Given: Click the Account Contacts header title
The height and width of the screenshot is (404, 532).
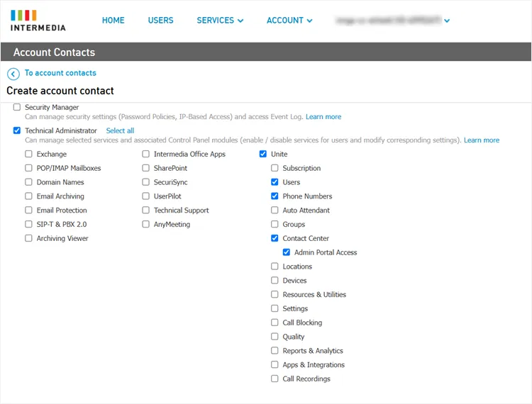Looking at the screenshot, I should [55, 52].
